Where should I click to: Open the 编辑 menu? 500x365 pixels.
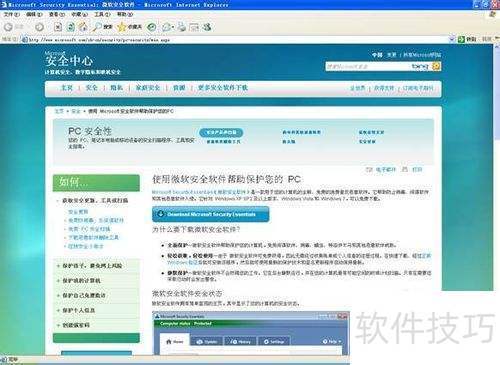pos(34,15)
